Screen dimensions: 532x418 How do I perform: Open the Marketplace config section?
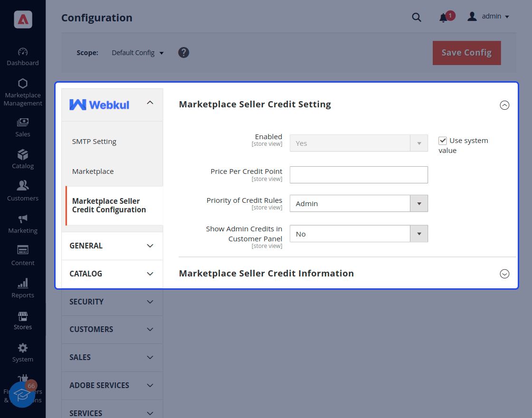coord(93,171)
